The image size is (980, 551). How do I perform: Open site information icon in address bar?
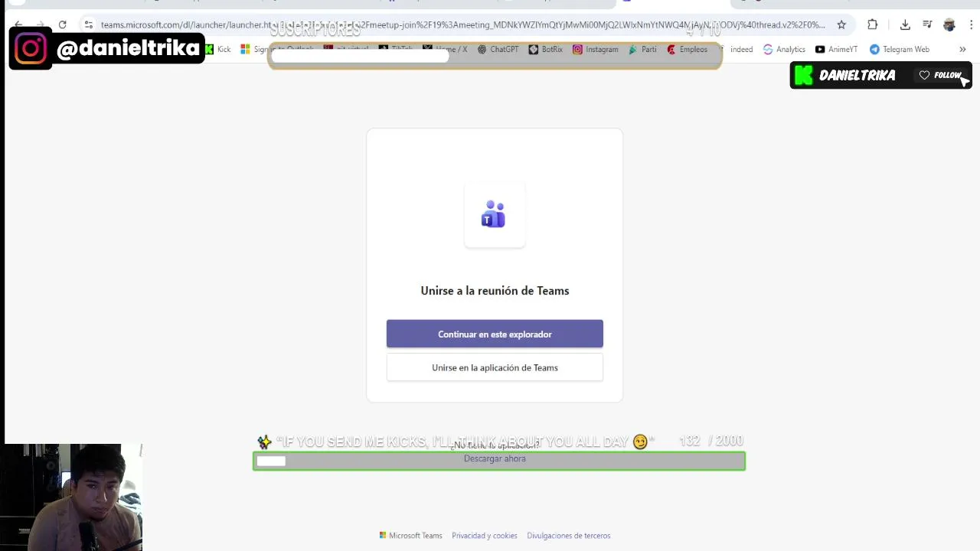89,24
